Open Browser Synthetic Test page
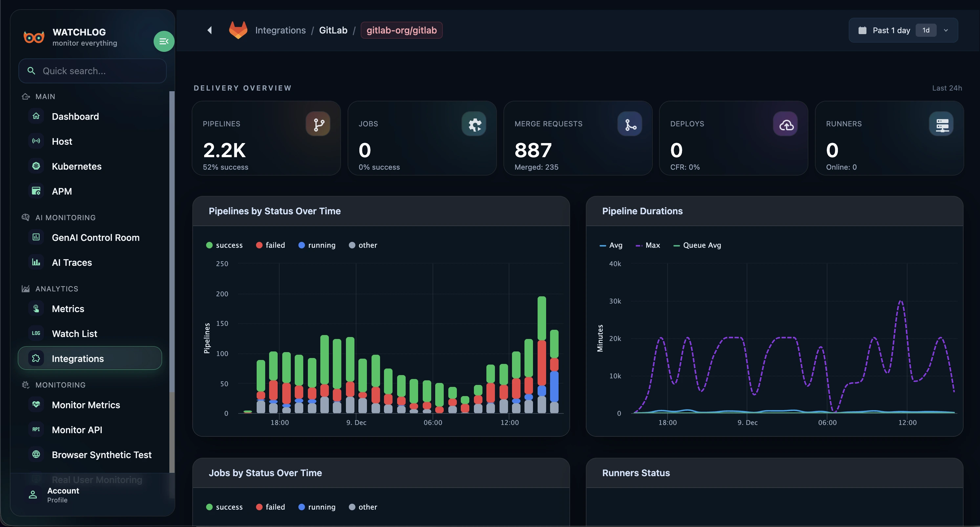 tap(101, 454)
